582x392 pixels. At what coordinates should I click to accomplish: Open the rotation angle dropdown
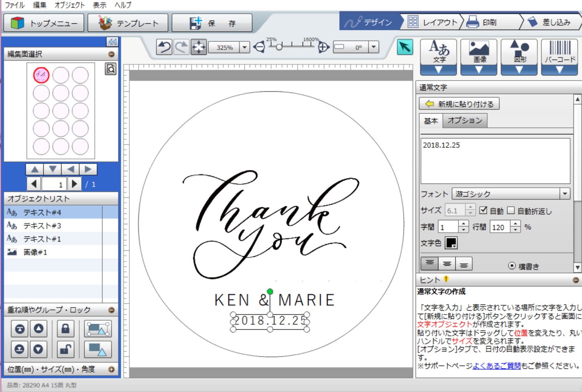click(374, 47)
